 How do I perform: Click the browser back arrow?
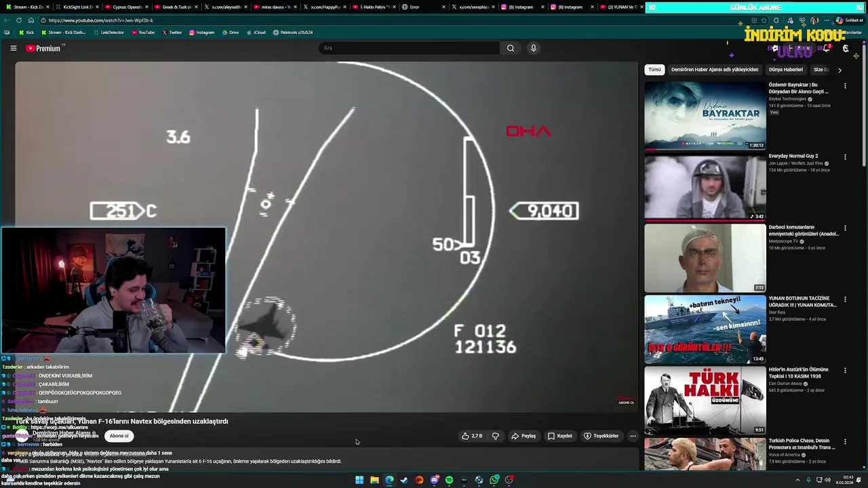coord(7,20)
